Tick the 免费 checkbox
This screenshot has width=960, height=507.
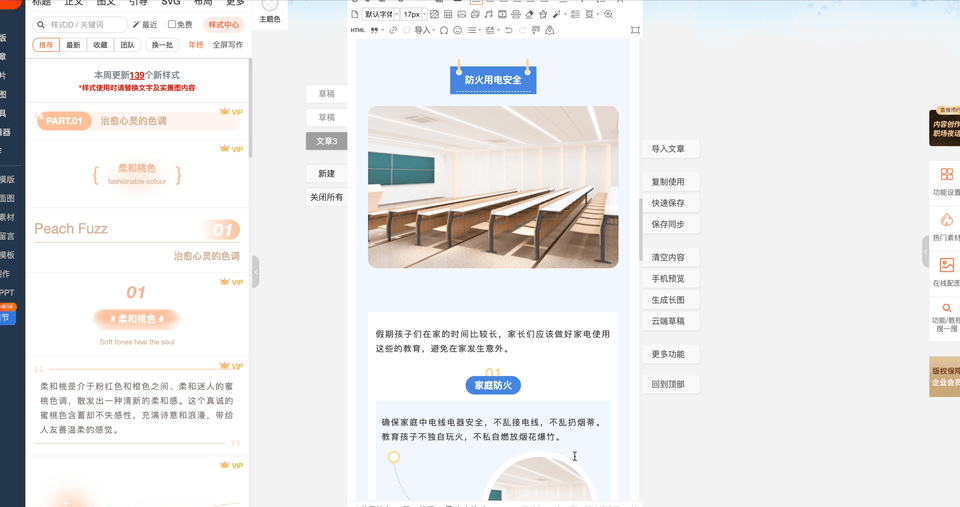tap(172, 24)
